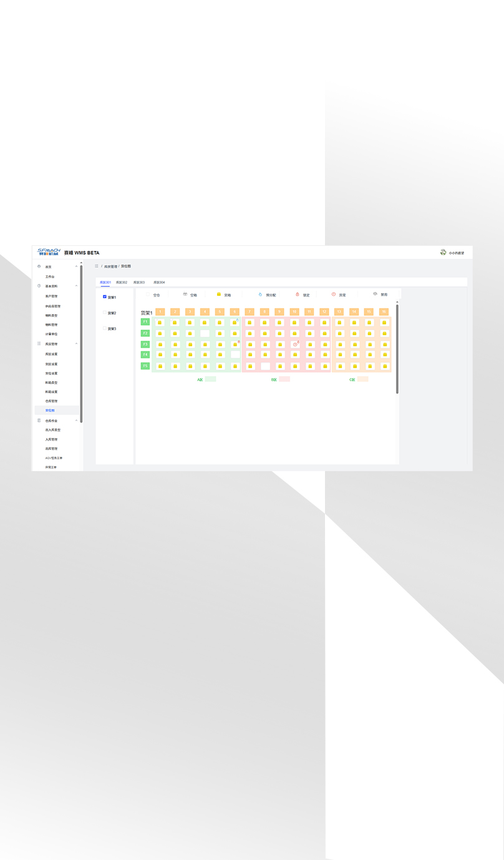The height and width of the screenshot is (860, 504).
Task: Click the 异常 clock legend icon
Action: [x=334, y=294]
